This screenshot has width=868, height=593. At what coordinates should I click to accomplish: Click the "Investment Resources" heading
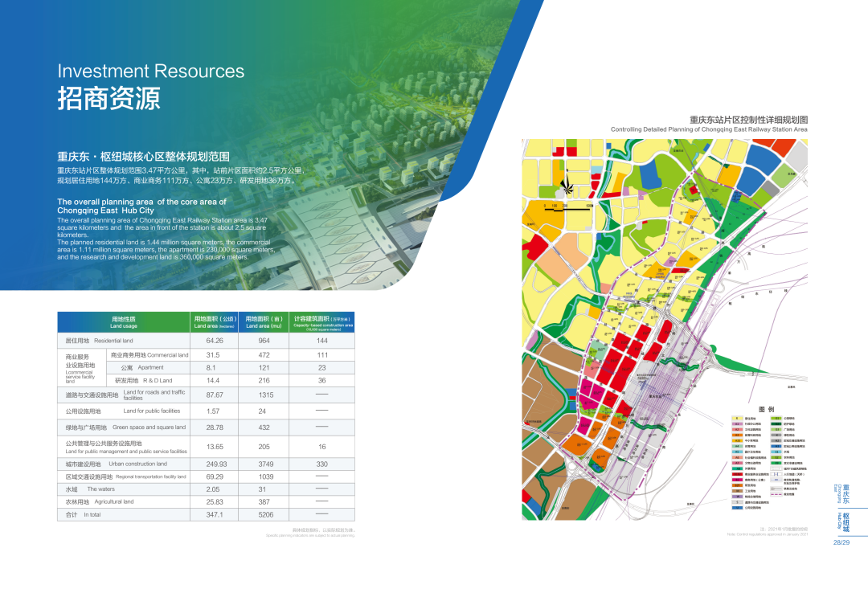(x=150, y=71)
